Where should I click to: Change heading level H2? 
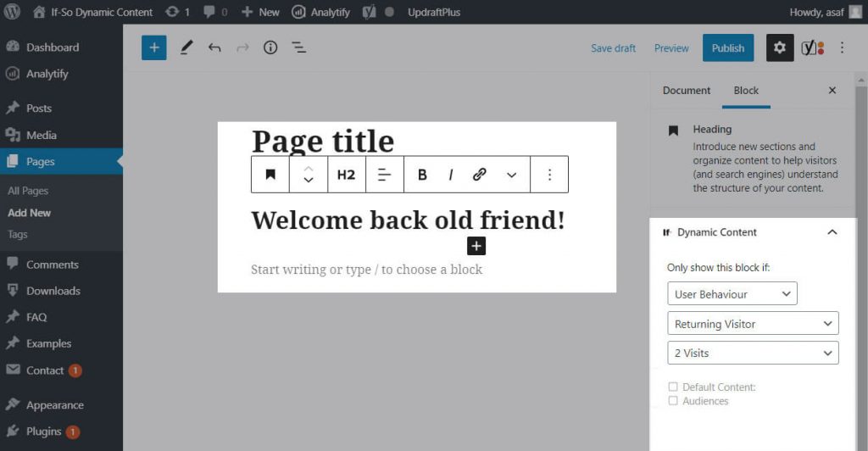click(x=346, y=175)
